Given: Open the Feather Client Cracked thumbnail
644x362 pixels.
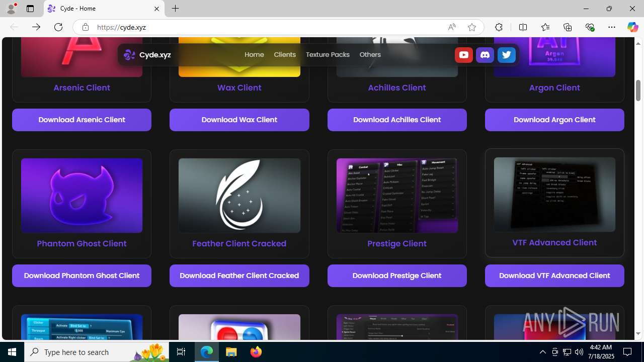Looking at the screenshot, I should 239,196.
